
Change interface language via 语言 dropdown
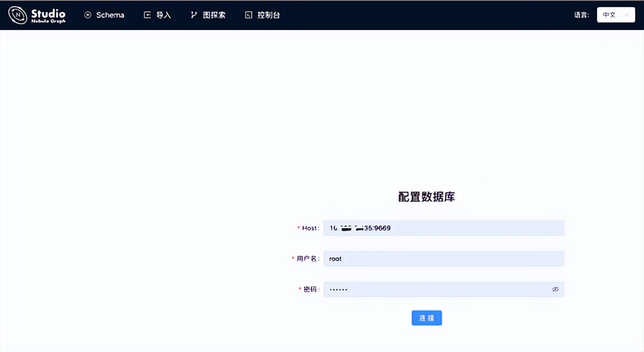(x=616, y=14)
